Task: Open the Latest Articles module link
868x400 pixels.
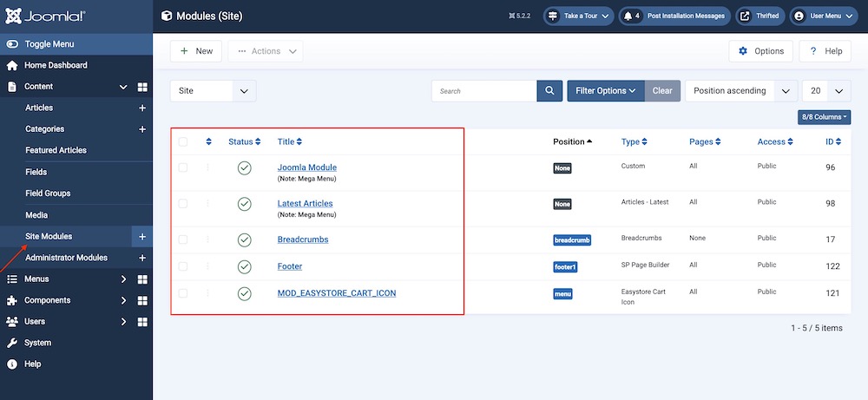Action: tap(305, 203)
